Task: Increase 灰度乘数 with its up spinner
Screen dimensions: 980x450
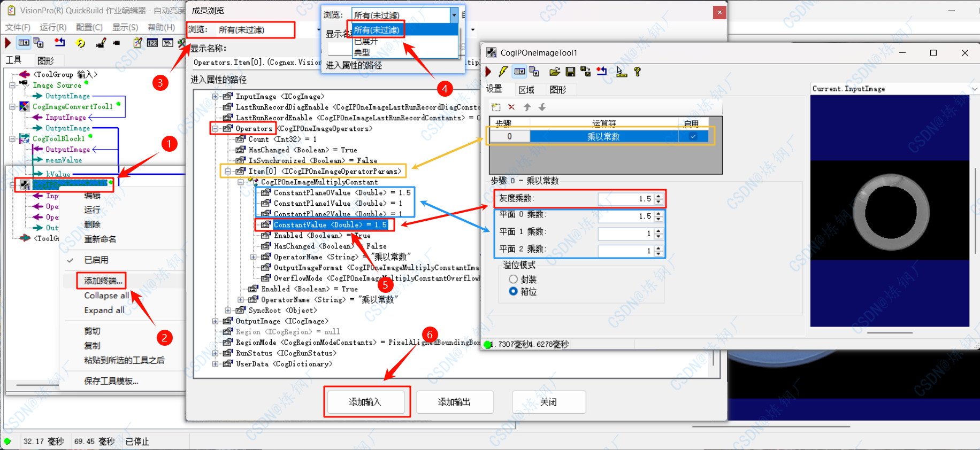Action: (x=659, y=196)
